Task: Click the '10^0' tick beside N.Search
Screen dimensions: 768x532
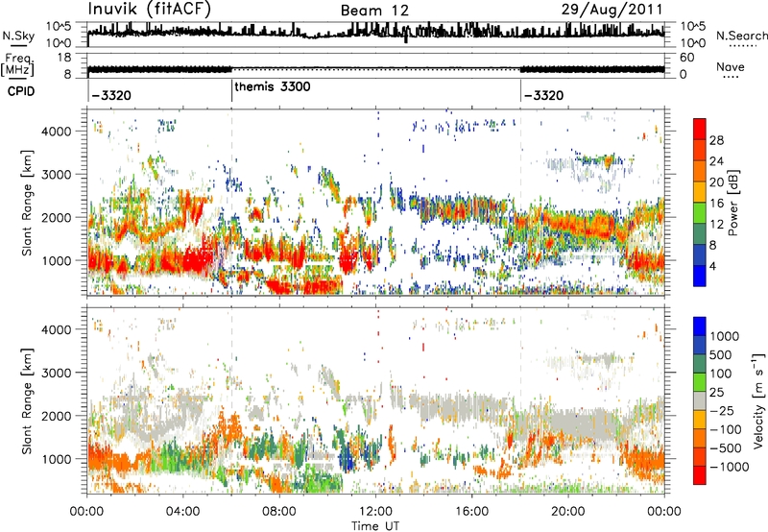Action: (692, 43)
